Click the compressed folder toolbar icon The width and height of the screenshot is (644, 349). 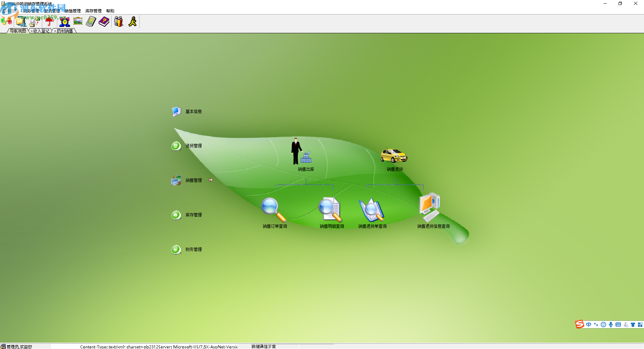click(x=21, y=22)
